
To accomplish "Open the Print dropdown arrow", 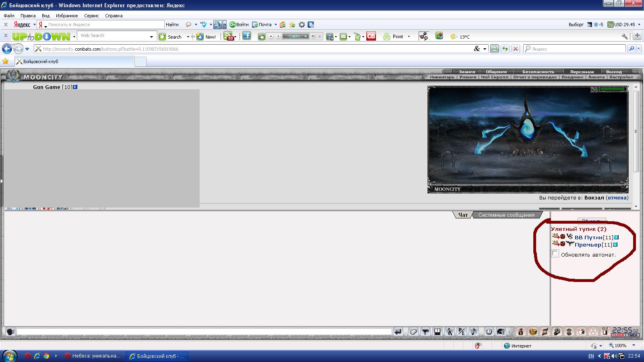I will 409,37.
